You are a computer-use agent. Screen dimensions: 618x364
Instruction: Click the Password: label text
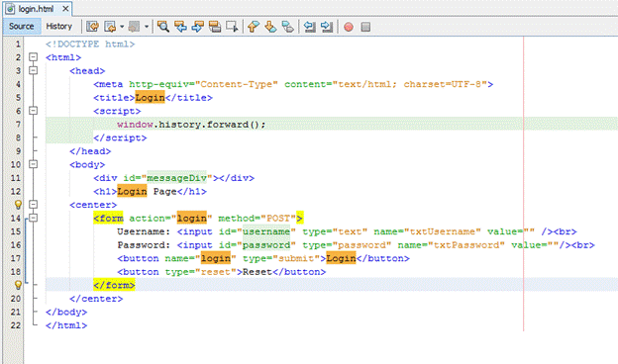(144, 244)
